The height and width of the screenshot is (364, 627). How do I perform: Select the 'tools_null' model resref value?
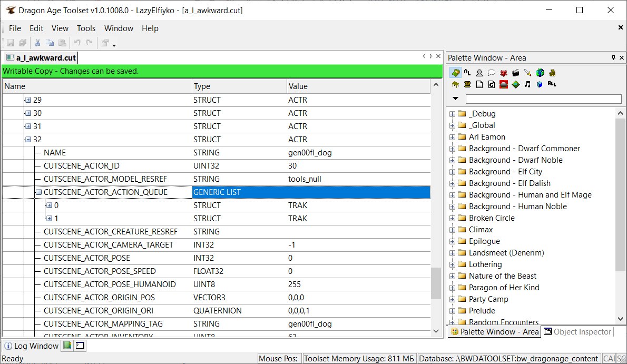pos(358,179)
